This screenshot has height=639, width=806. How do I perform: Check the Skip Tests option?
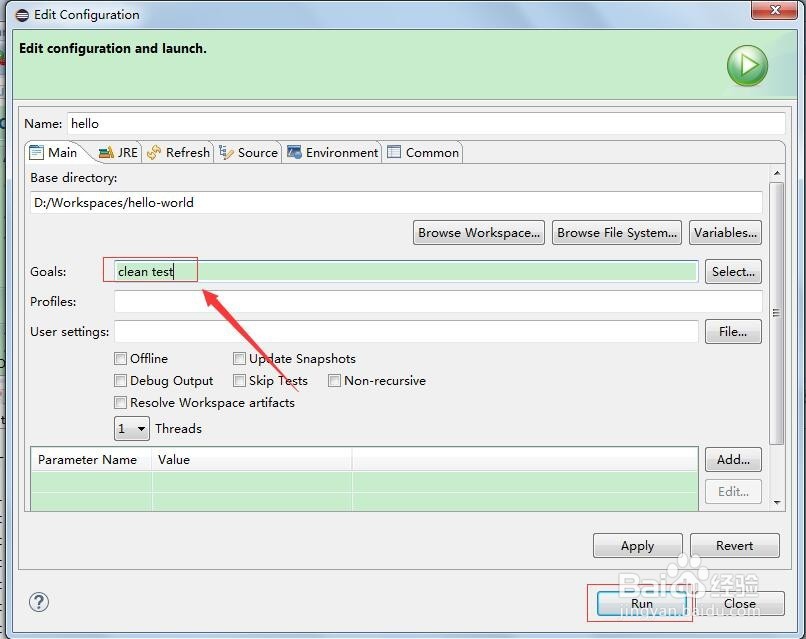[x=239, y=380]
